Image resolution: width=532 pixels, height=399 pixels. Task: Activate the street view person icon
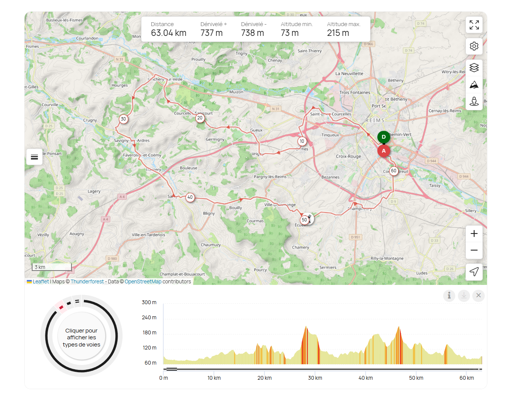coord(474,101)
